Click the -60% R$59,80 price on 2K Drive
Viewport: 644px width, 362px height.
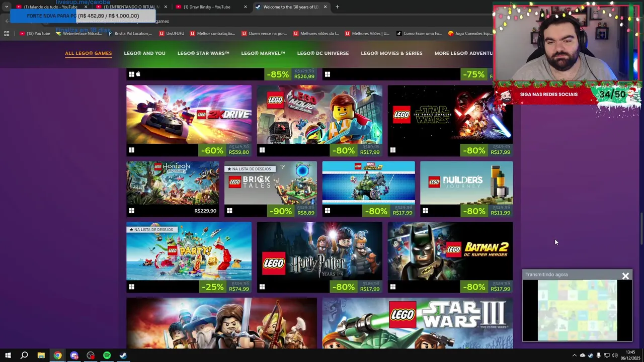225,150
